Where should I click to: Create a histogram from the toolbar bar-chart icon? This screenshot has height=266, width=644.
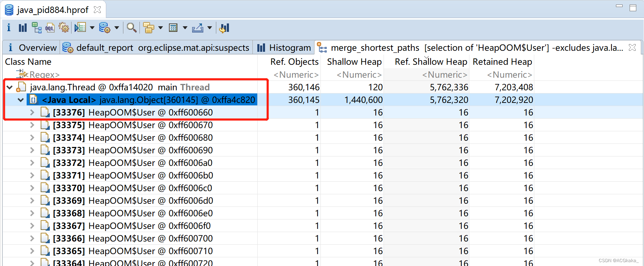point(23,28)
